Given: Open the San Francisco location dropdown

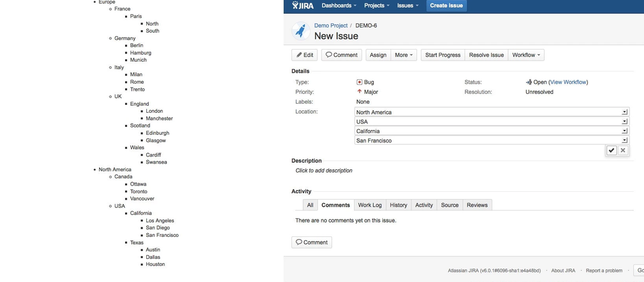Looking at the screenshot, I should coord(492,140).
